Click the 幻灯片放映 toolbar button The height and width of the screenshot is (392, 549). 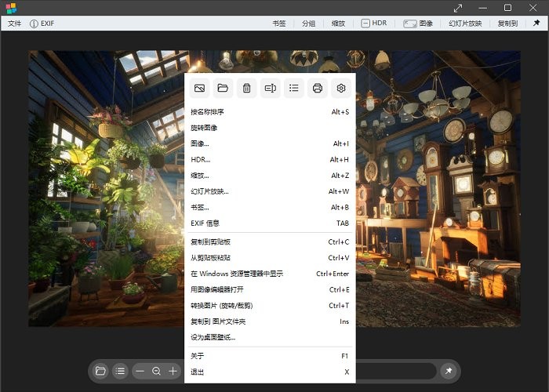click(x=465, y=24)
